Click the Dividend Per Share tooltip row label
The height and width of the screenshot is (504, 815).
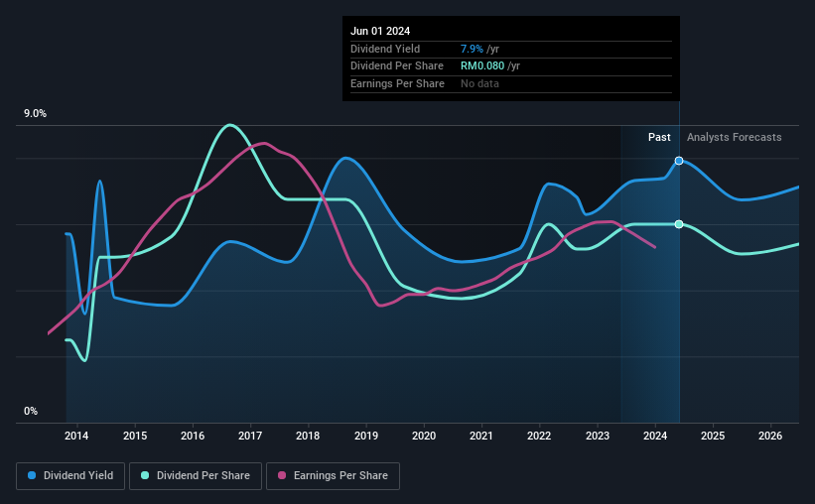[x=397, y=66]
